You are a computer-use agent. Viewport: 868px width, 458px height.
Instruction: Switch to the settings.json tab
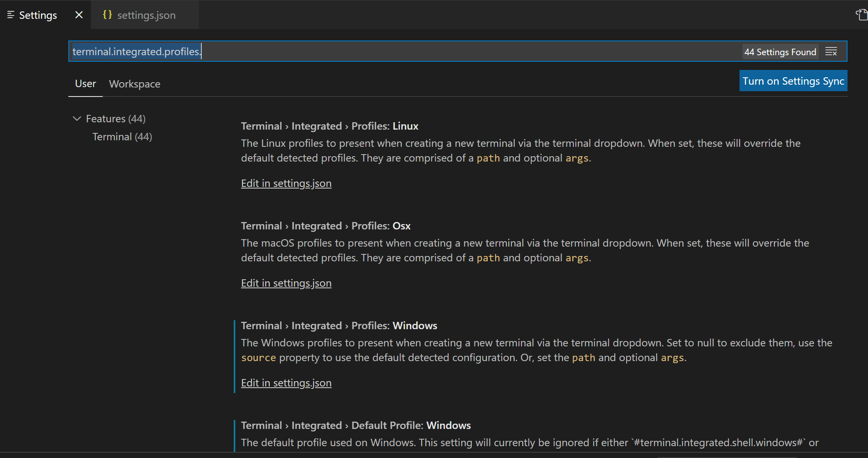point(146,15)
